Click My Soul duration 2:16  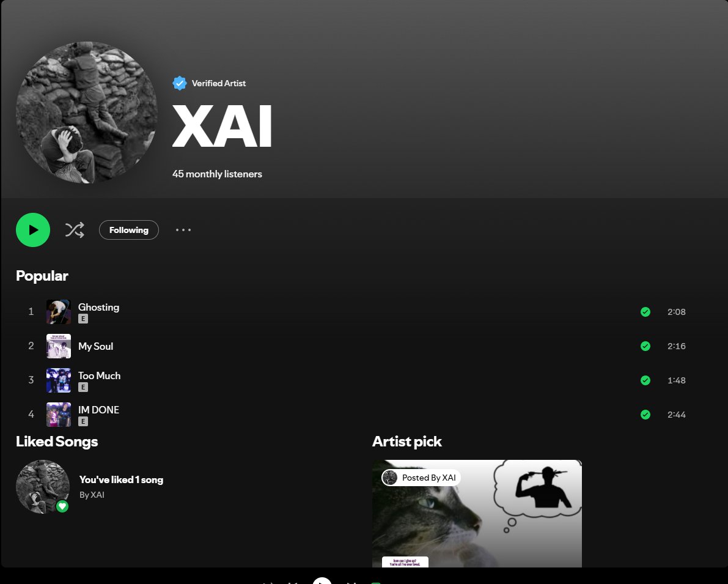[x=677, y=346]
